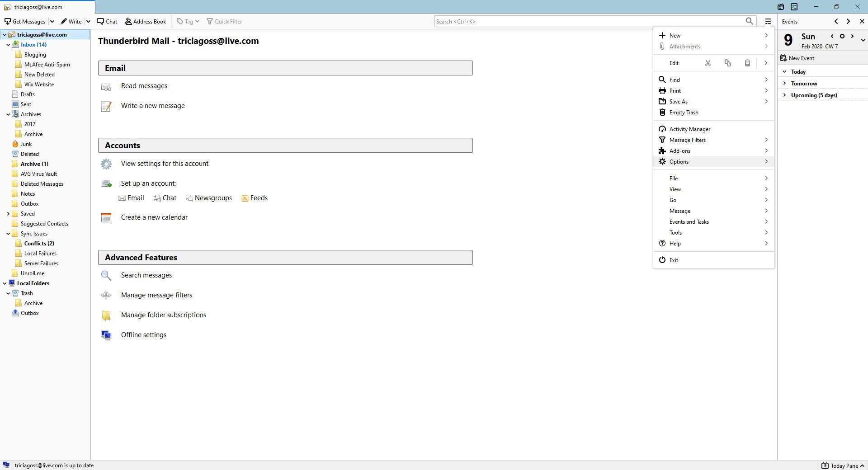Click the Write message pencil button

71,21
